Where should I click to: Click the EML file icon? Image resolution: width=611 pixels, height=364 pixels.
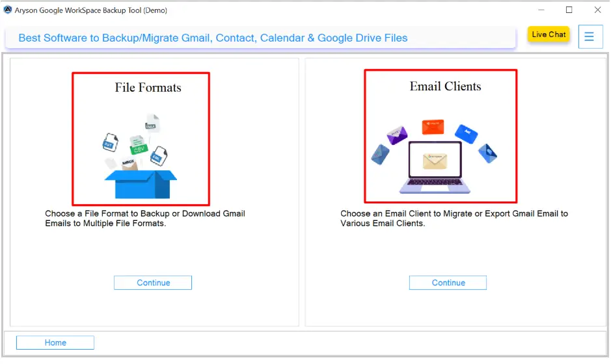click(x=158, y=155)
